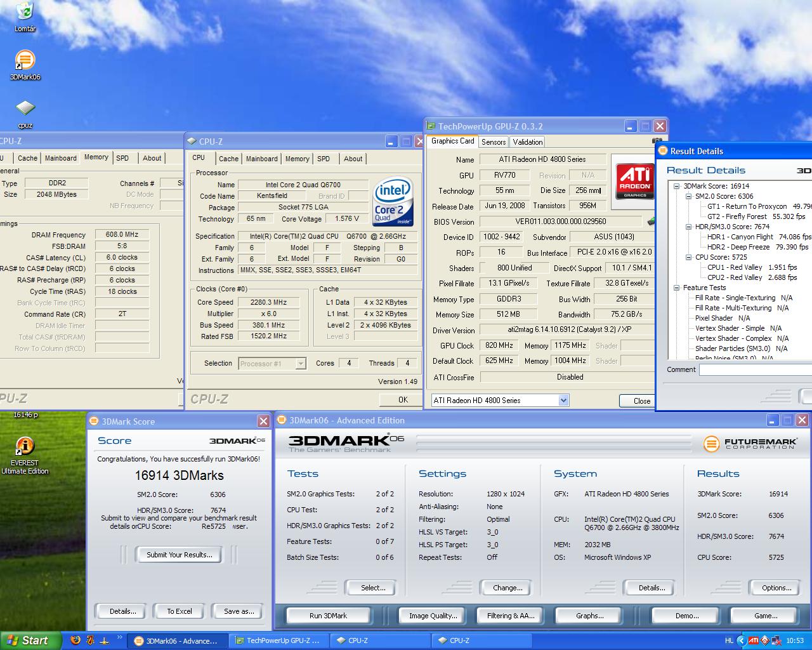Click the front CPU-Z title bar icon

pyautogui.click(x=192, y=141)
